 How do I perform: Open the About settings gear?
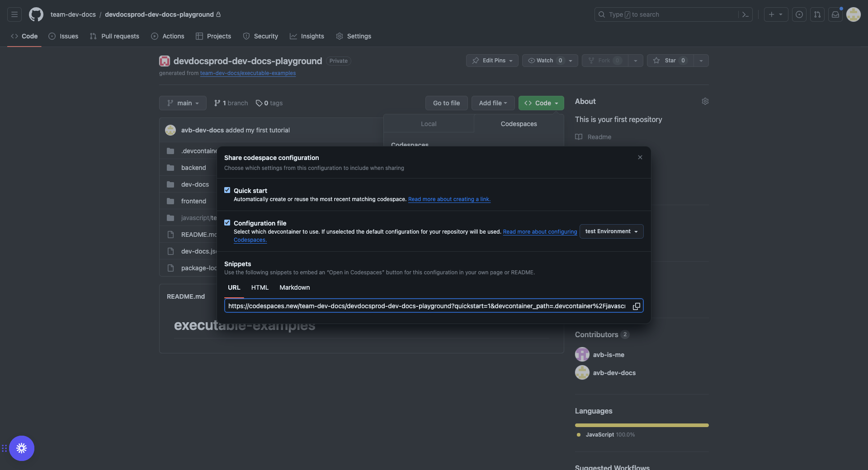705,101
